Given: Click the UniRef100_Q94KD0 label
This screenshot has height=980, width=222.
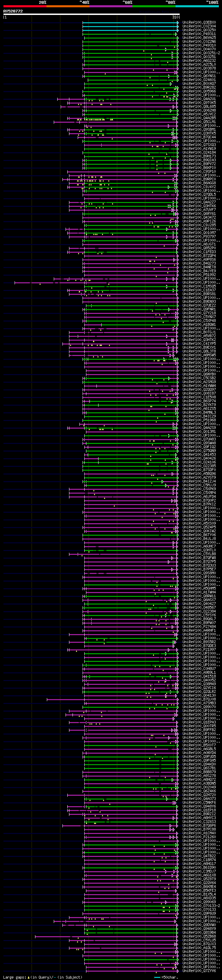Looking at the screenshot, I should click(x=199, y=764).
